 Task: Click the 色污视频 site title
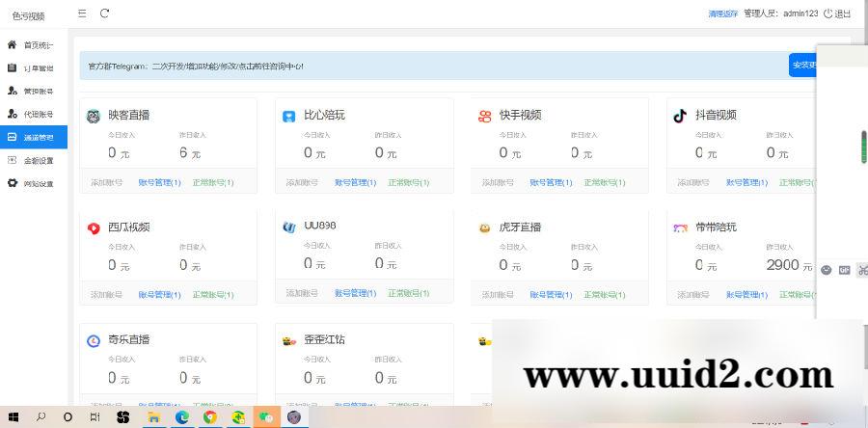pos(28,16)
